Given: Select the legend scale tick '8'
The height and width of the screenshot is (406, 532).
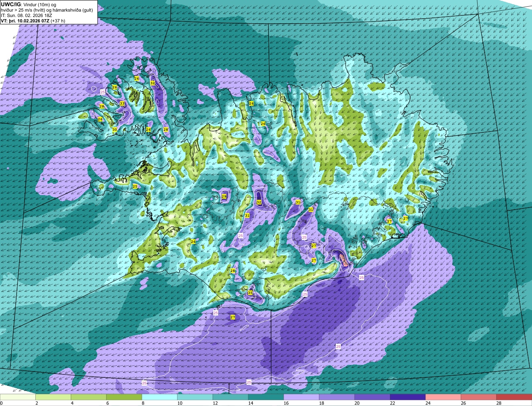Looking at the screenshot, I should click(143, 403).
